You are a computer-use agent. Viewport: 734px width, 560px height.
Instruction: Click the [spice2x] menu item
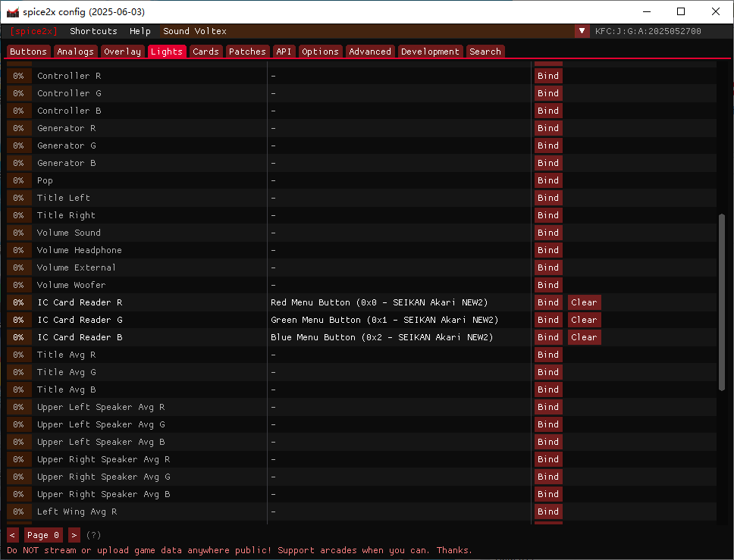tap(33, 31)
